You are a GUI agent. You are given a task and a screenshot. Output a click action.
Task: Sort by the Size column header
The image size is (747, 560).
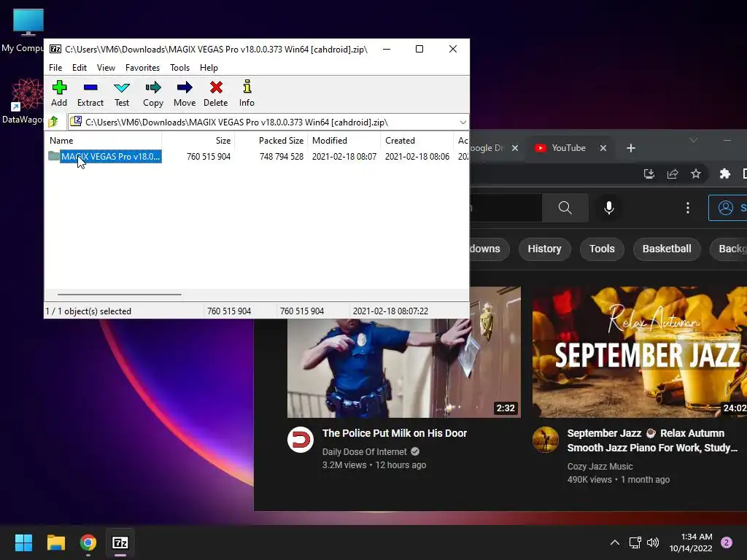pyautogui.click(x=198, y=141)
